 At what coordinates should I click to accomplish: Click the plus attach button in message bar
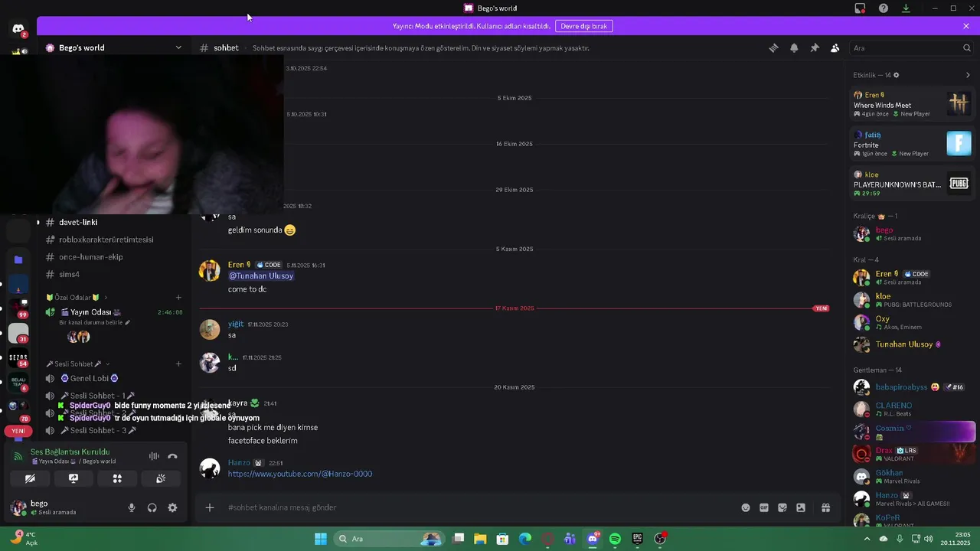210,507
